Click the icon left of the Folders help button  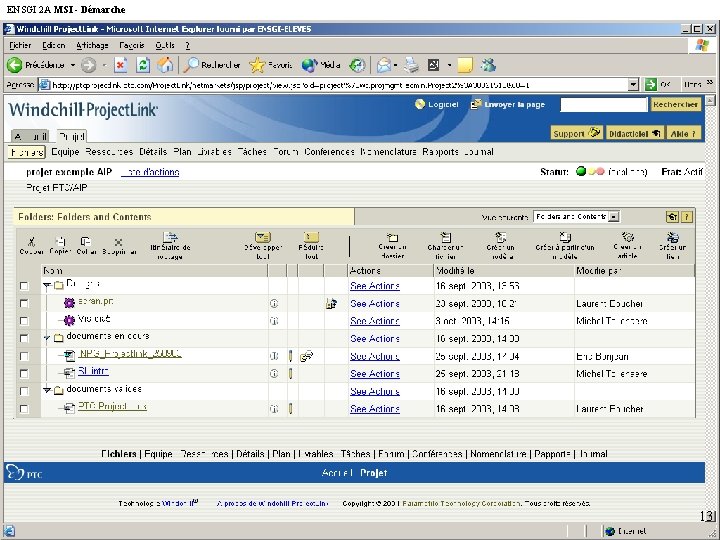point(672,217)
